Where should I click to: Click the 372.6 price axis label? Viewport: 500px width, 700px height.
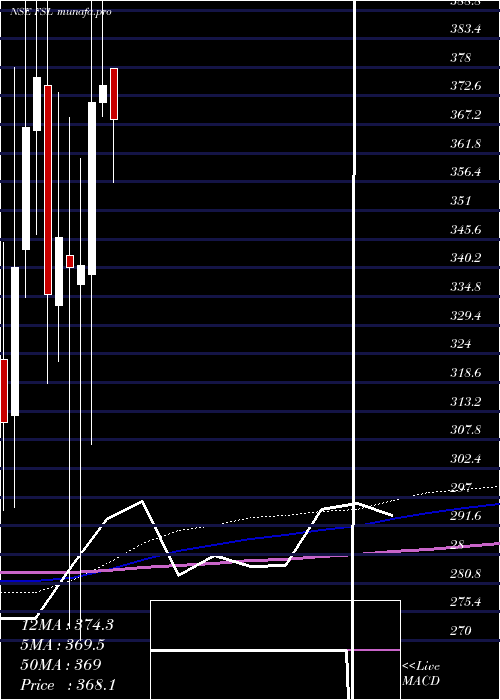pyautogui.click(x=466, y=86)
